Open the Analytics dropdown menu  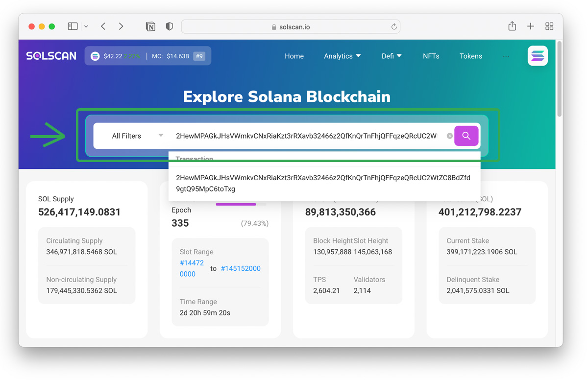coord(342,56)
